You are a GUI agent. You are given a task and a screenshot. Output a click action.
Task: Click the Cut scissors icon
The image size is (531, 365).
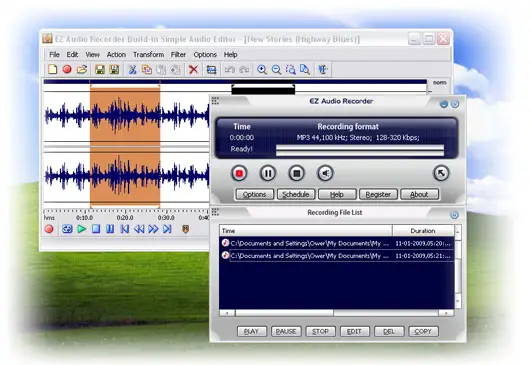tap(132, 69)
